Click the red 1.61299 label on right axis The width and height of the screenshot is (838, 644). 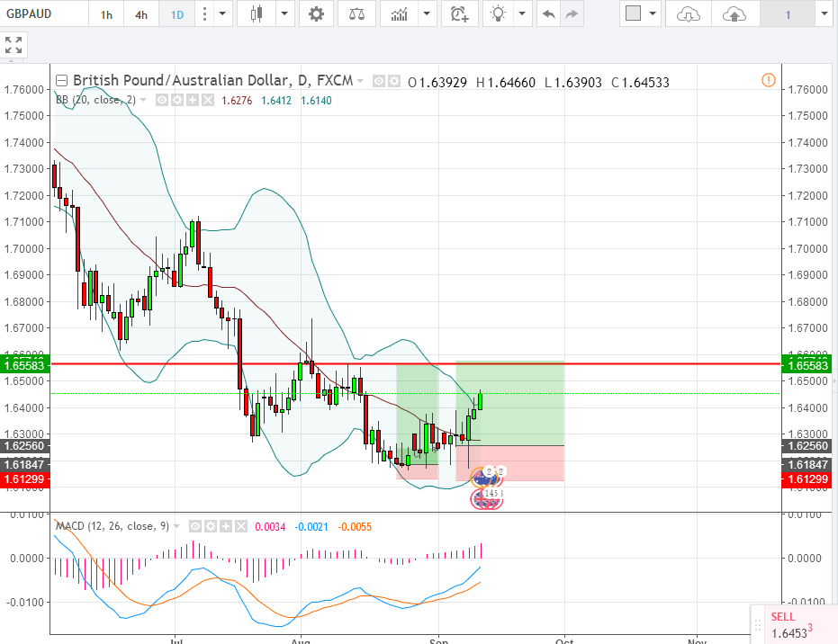click(807, 479)
